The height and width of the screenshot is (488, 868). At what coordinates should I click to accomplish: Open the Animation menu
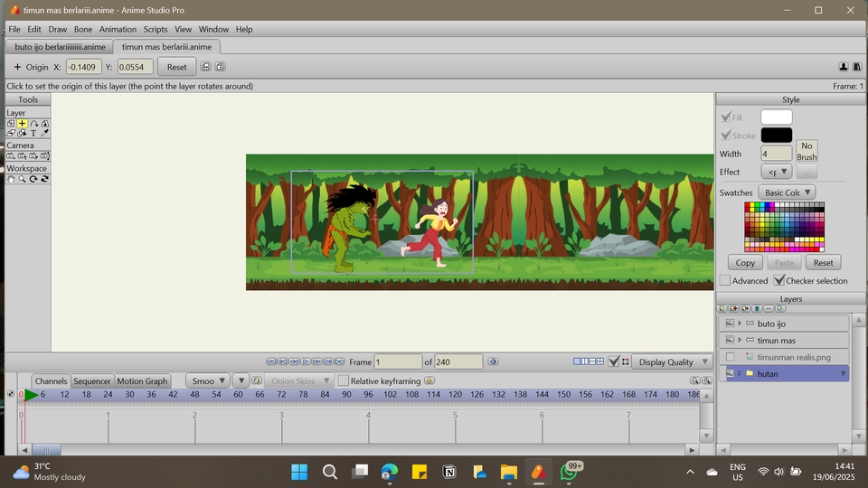tap(118, 29)
